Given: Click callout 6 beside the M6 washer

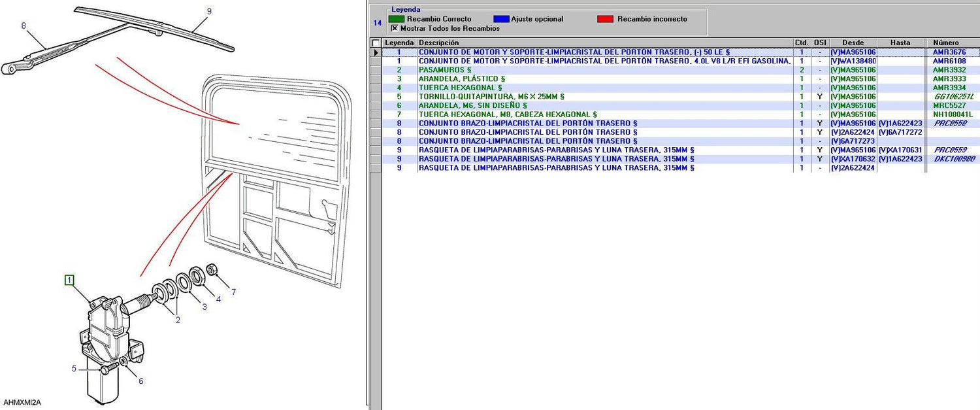Looking at the screenshot, I should coord(140,381).
